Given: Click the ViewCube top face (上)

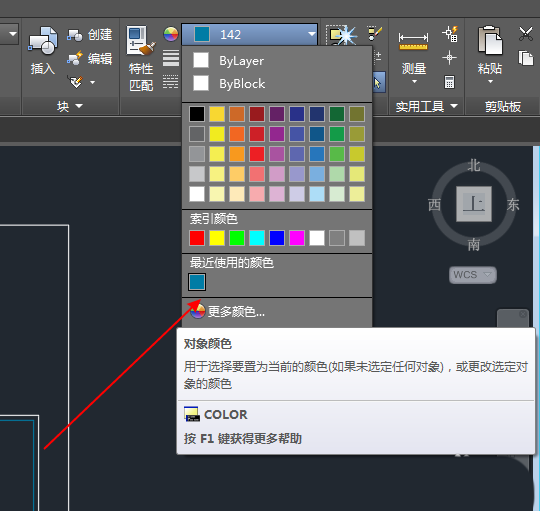Looking at the screenshot, I should pyautogui.click(x=474, y=204).
